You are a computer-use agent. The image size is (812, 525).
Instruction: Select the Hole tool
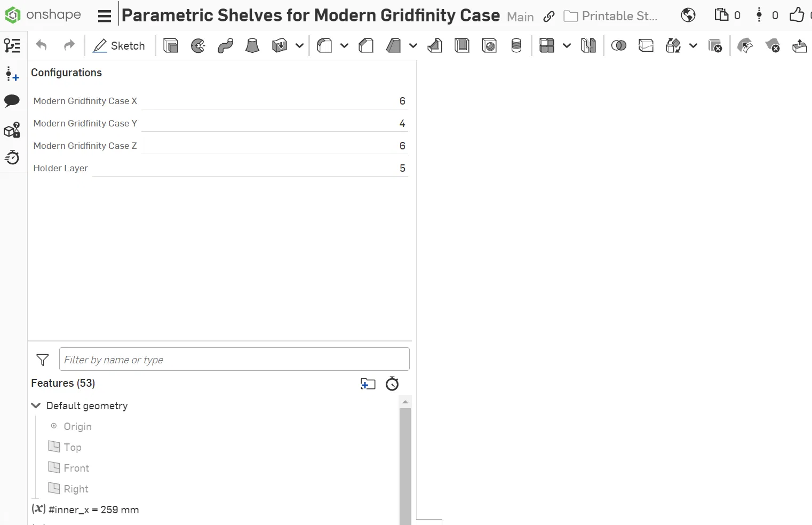(x=489, y=46)
